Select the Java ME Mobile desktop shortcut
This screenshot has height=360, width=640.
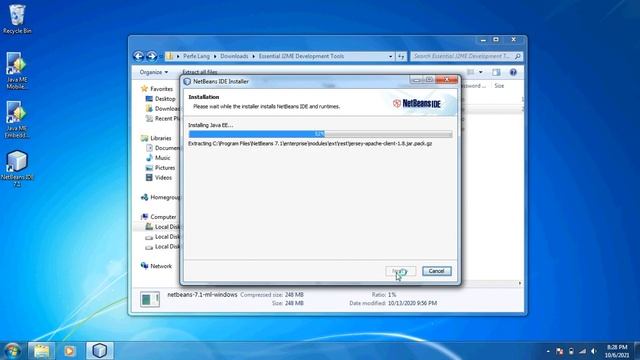[17, 70]
